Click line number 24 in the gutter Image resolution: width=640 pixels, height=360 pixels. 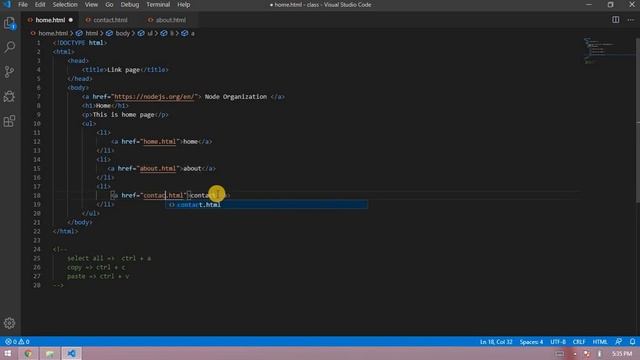coord(37,249)
